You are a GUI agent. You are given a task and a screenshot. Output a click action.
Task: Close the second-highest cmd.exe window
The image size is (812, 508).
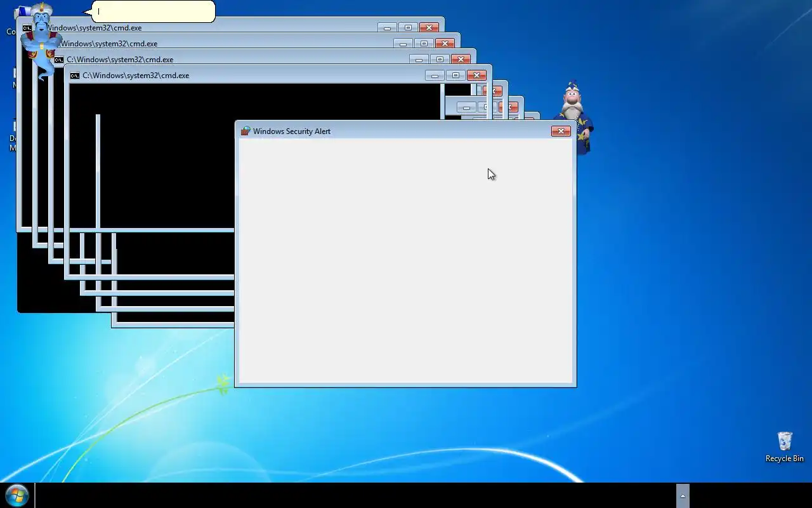tap(445, 44)
